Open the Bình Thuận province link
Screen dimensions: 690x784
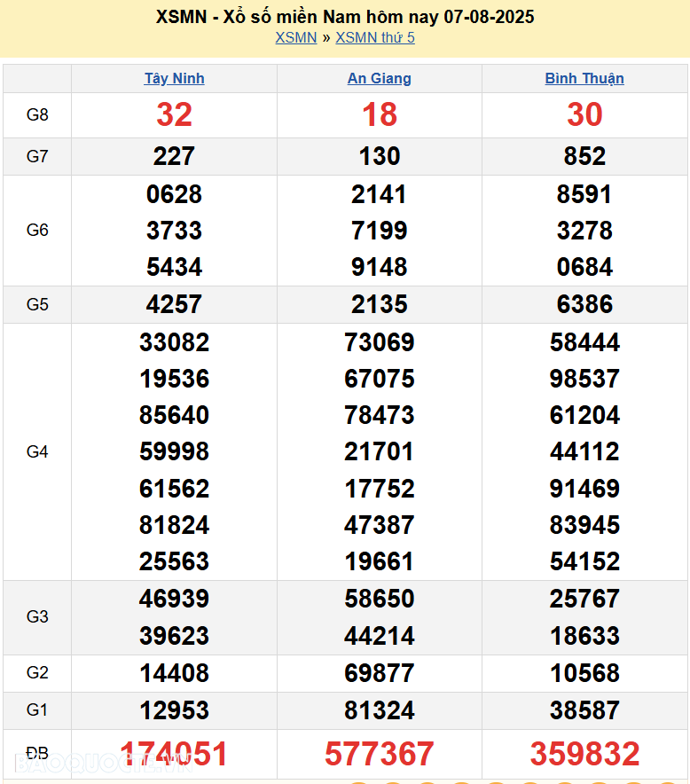point(584,78)
